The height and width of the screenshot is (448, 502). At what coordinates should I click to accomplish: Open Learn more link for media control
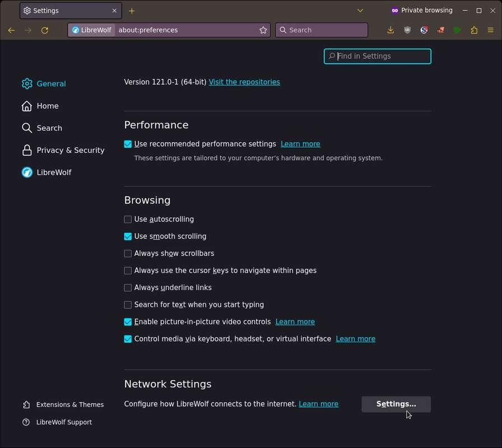point(355,339)
